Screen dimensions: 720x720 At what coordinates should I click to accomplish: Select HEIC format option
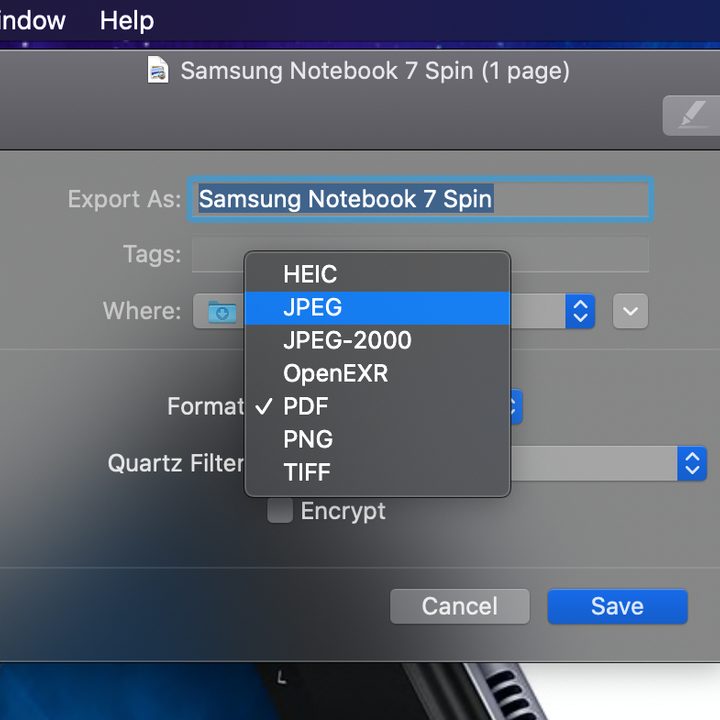pos(377,274)
